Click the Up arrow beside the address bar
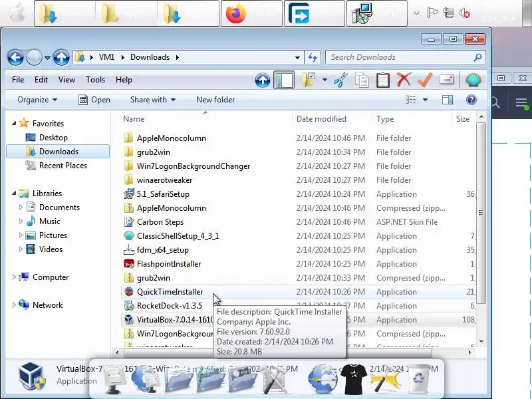The image size is (532, 399). pyautogui.click(x=61, y=57)
